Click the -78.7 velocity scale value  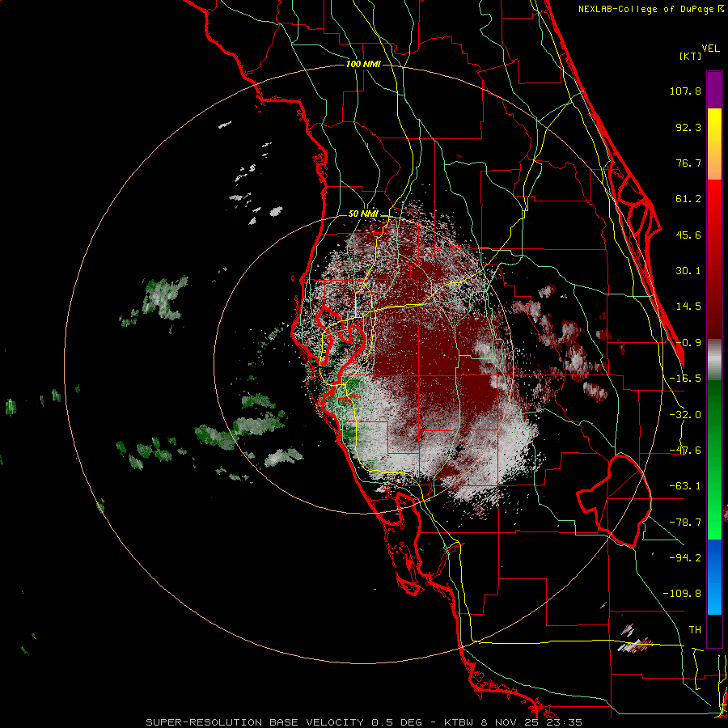(685, 523)
